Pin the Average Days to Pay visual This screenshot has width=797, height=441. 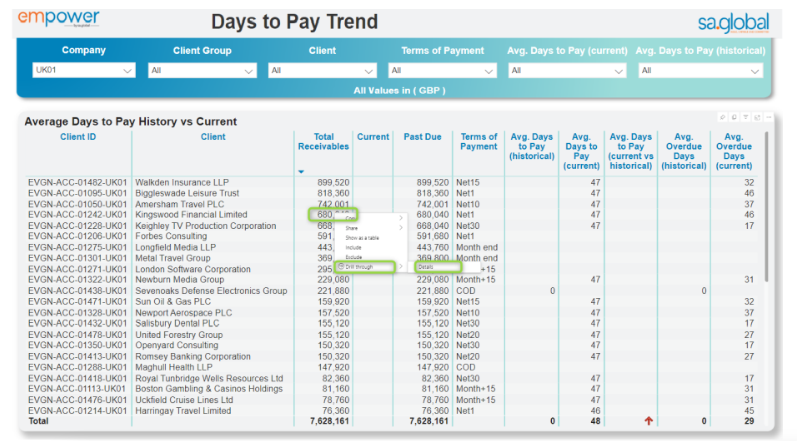(722, 117)
